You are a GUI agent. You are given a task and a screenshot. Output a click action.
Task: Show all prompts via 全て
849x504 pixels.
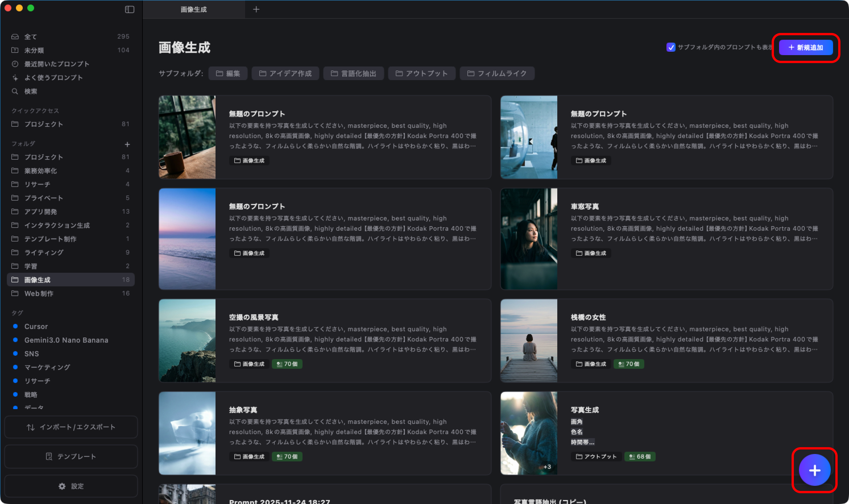[71, 36]
